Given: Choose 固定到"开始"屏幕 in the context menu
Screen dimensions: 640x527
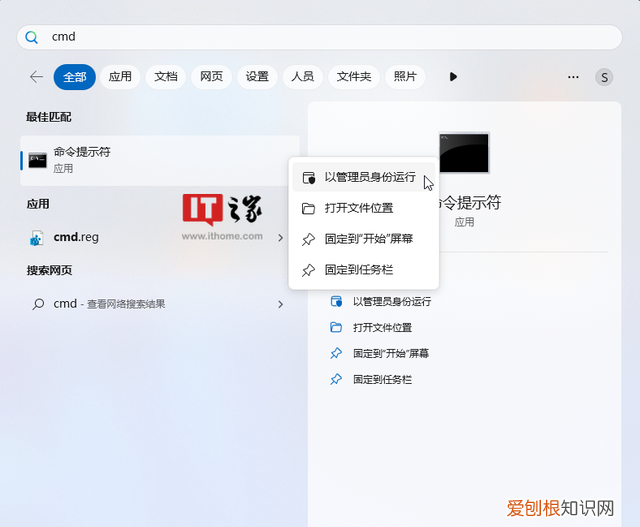Looking at the screenshot, I should (364, 239).
